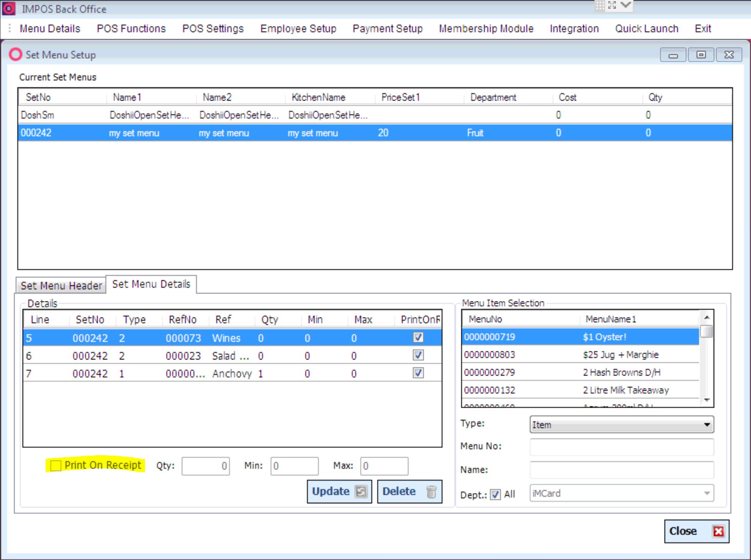This screenshot has height=560, width=751.
Task: Open the Employee Setup menu
Action: (298, 28)
